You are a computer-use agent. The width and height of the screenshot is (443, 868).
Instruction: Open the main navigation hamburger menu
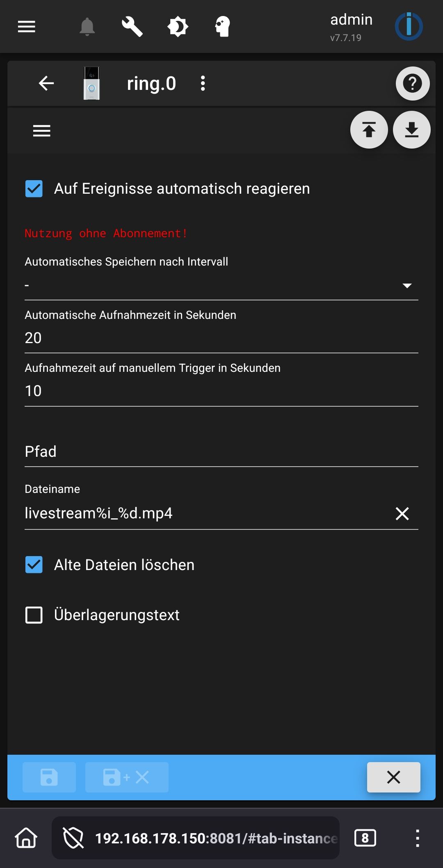[26, 26]
